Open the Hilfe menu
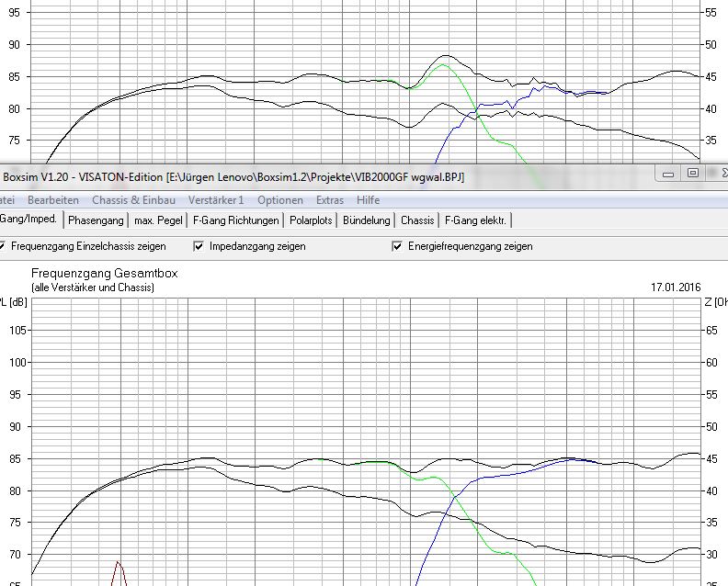Image resolution: width=728 pixels, height=586 pixels. (368, 199)
